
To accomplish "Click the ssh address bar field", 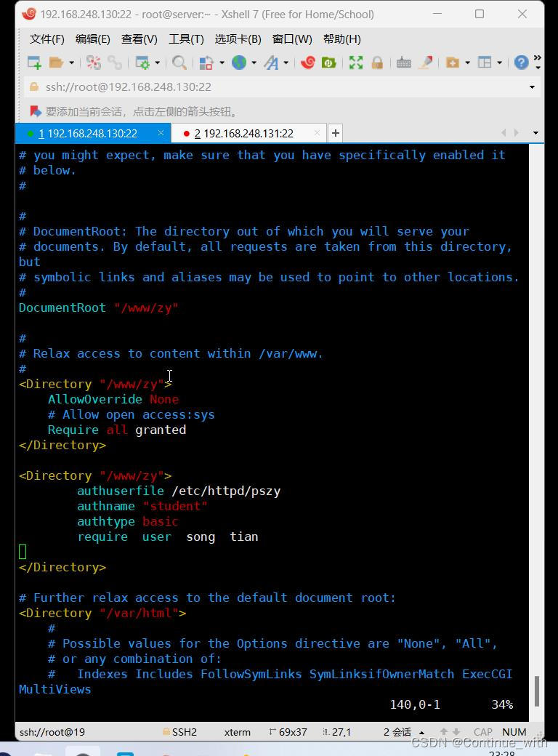I will click(282, 87).
